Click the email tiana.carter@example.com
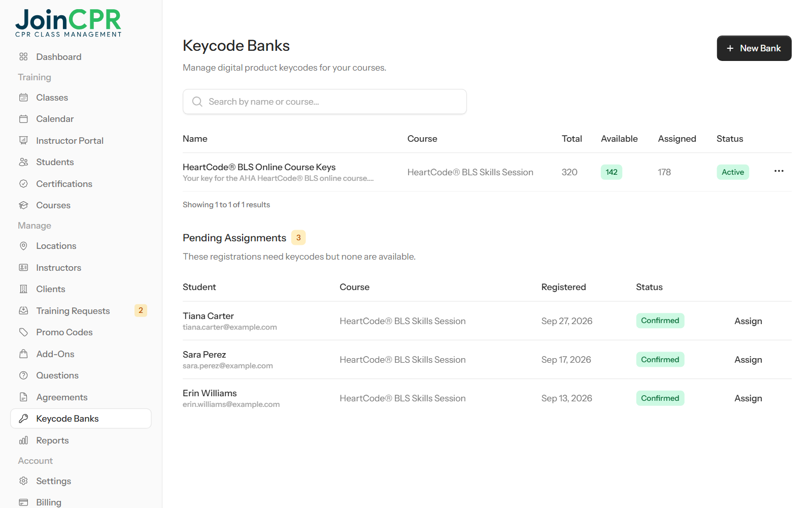The height and width of the screenshot is (508, 812). tap(230, 327)
